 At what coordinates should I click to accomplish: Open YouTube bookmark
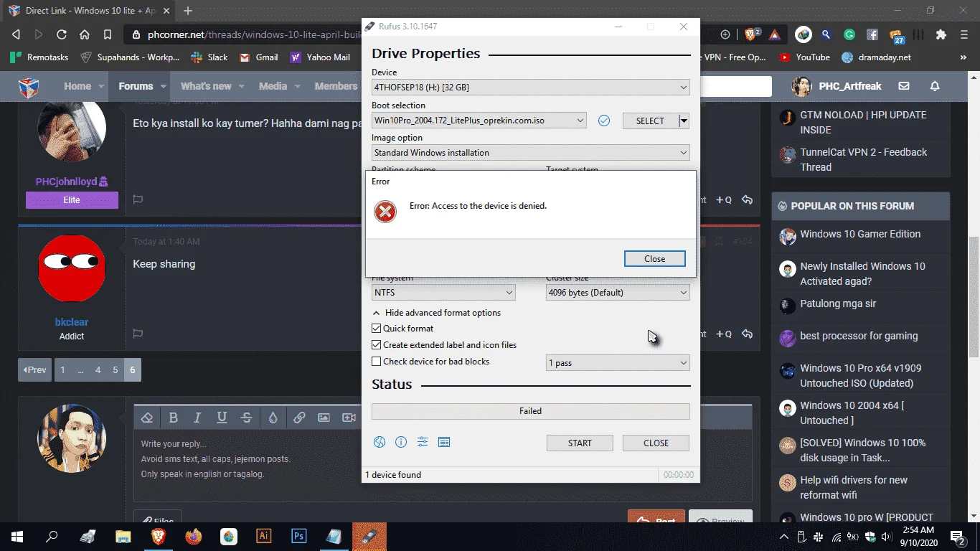(804, 57)
